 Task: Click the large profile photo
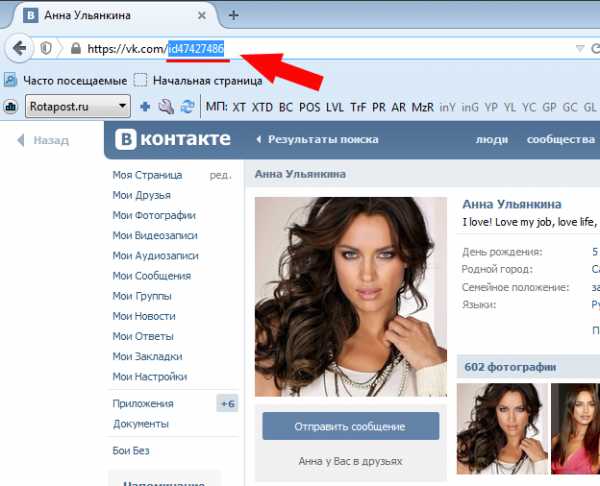click(x=351, y=297)
